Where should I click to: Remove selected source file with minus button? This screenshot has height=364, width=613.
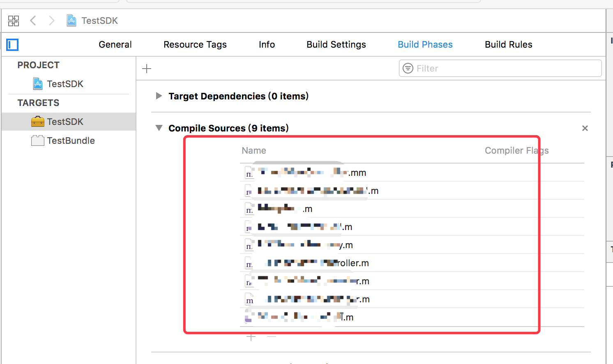point(272,337)
